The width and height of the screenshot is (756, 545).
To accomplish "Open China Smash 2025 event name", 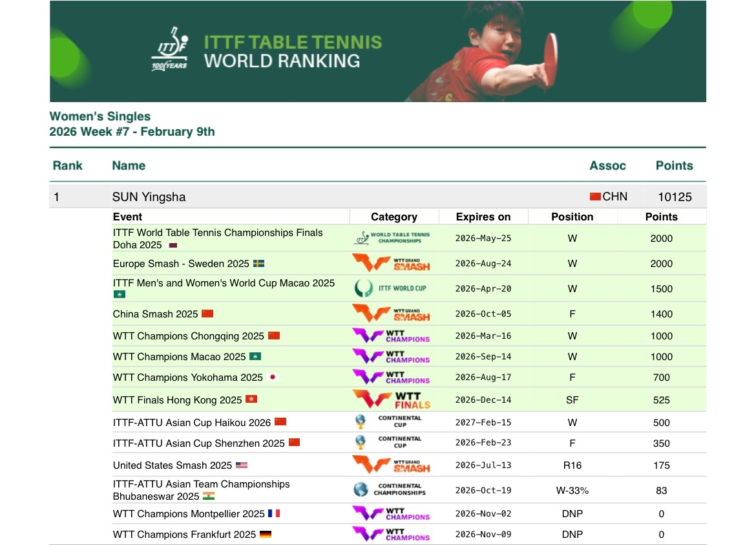I will [155, 314].
